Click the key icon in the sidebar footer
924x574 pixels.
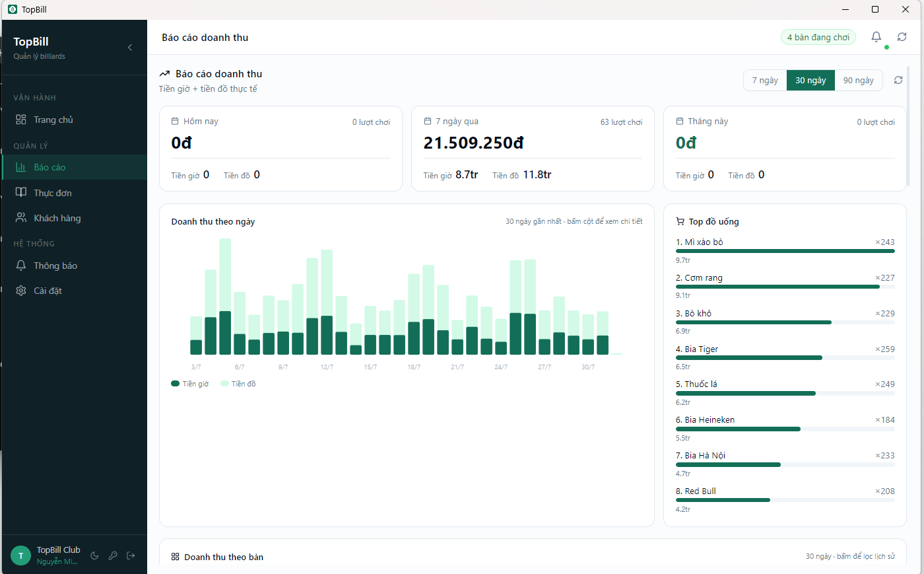point(113,556)
